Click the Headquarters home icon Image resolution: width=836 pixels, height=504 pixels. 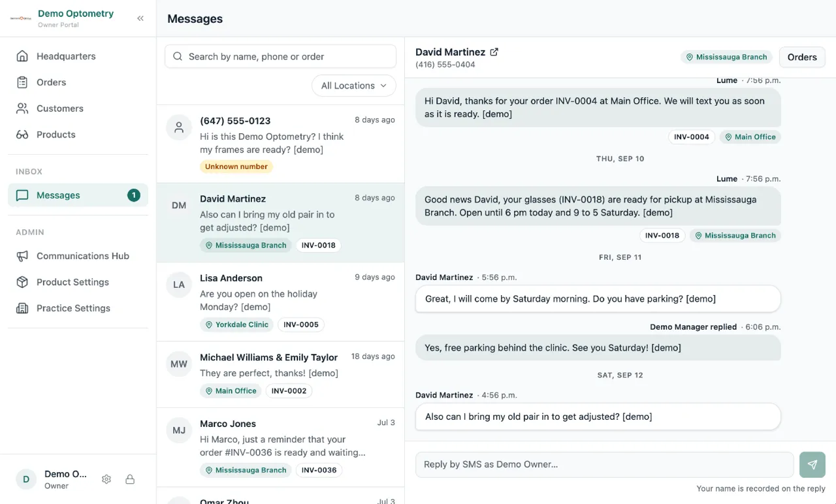(x=22, y=56)
